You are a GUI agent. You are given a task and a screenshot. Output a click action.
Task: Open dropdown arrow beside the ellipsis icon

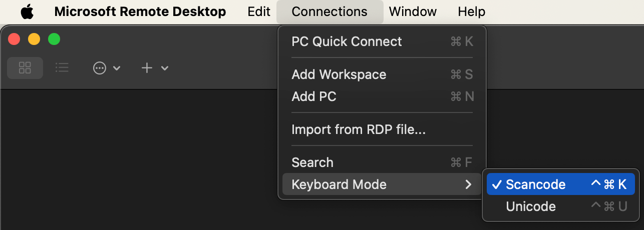pyautogui.click(x=117, y=68)
